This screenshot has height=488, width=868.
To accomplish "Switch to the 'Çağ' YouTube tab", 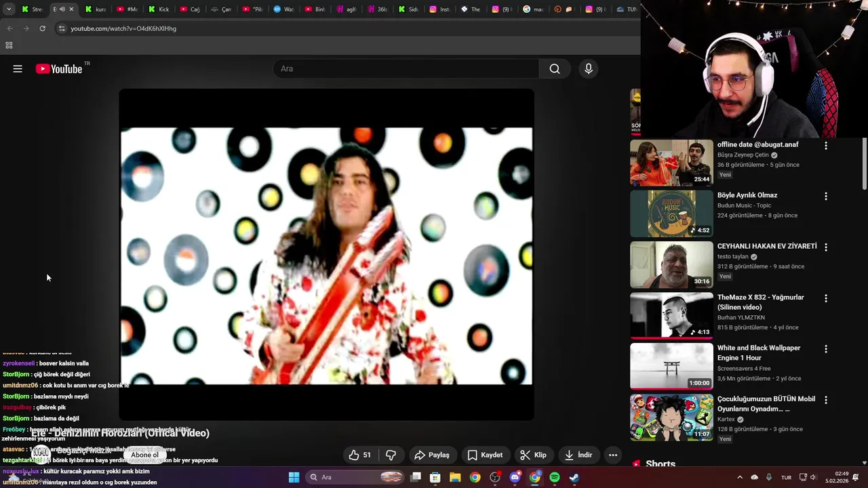I will [x=189, y=9].
